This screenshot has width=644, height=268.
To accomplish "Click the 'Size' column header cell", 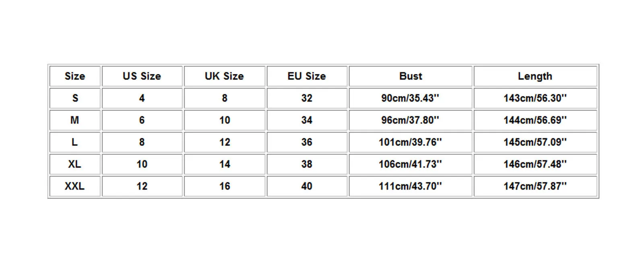I will click(75, 76).
